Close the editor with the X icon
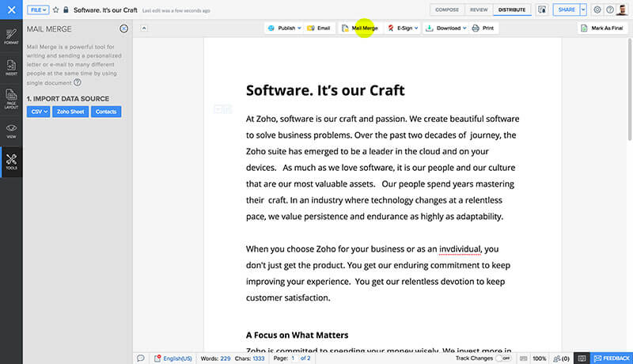This screenshot has height=364, width=633. click(11, 9)
